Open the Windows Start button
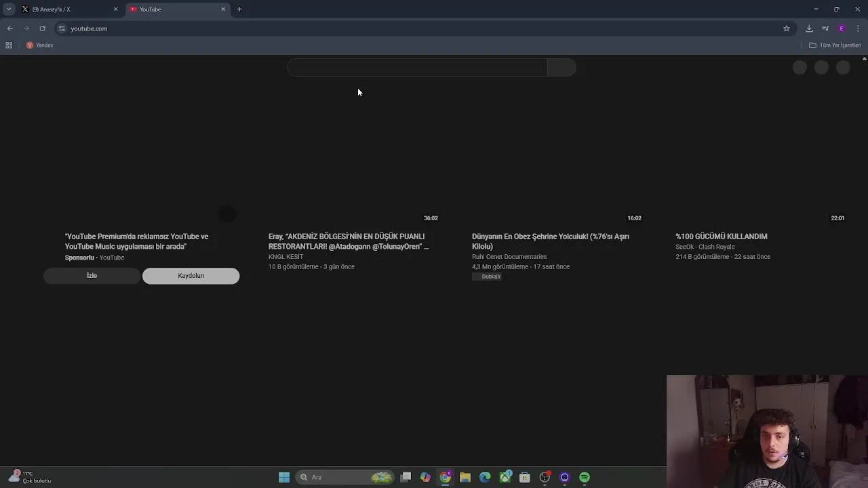This screenshot has height=488, width=868. point(284,477)
